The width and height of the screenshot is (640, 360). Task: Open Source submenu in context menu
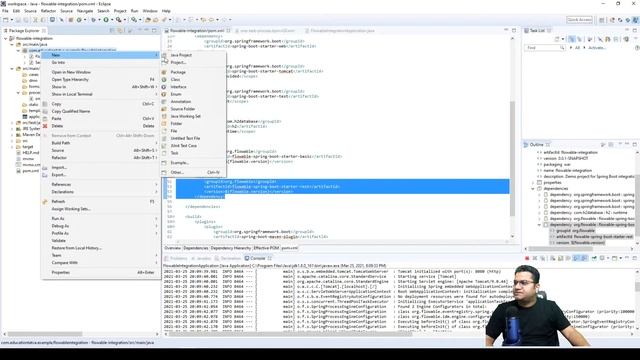tap(58, 151)
